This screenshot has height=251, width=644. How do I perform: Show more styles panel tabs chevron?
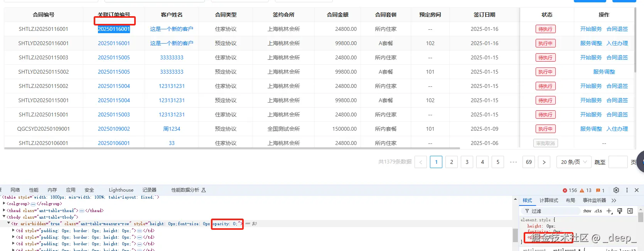click(614, 200)
